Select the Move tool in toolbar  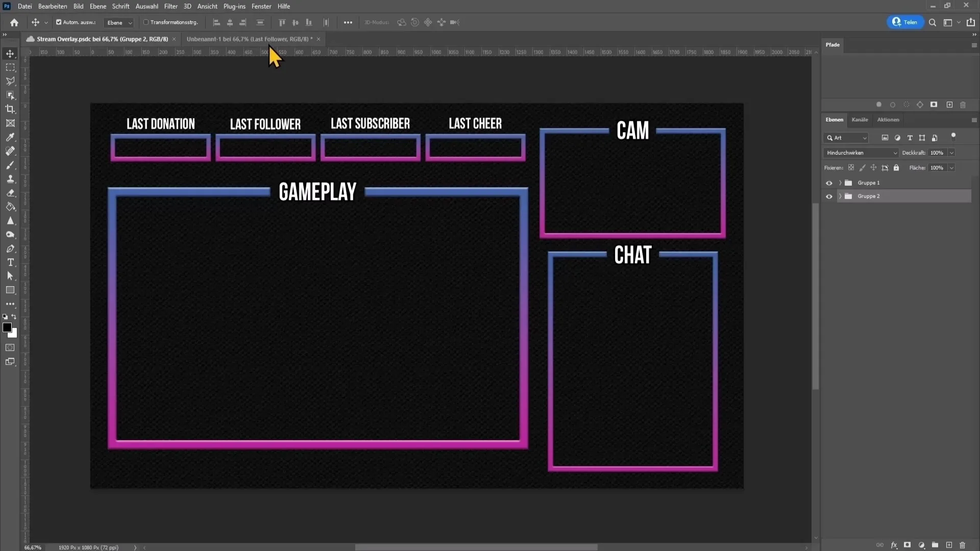[10, 53]
